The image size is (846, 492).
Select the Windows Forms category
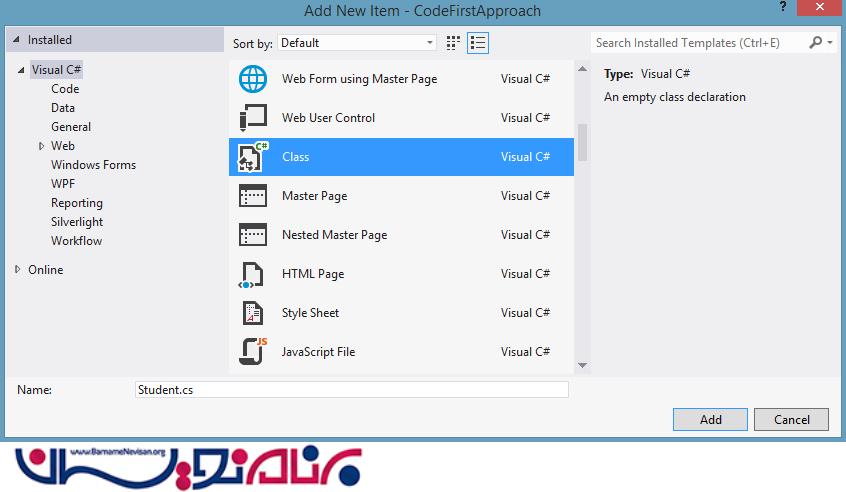[x=93, y=165]
